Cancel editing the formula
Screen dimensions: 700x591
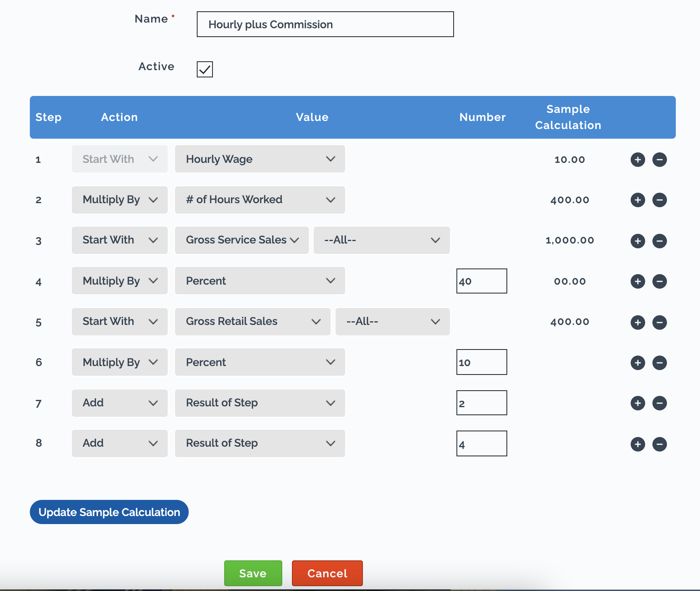[327, 573]
